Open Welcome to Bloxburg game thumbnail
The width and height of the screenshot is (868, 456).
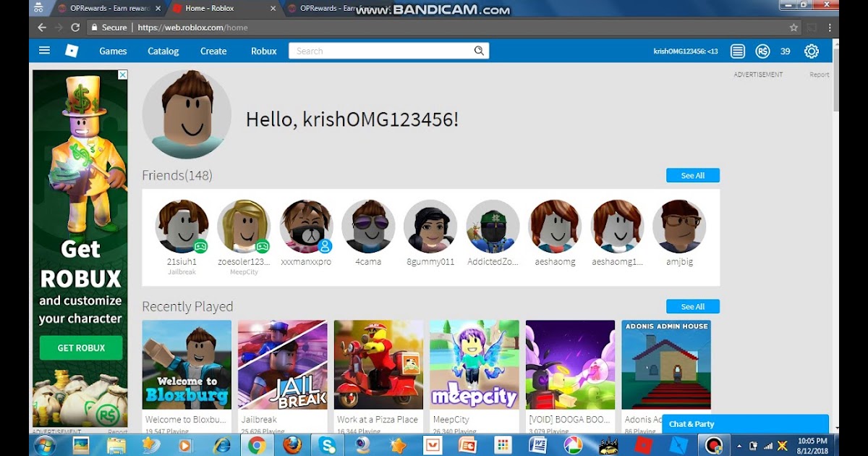[x=187, y=365]
